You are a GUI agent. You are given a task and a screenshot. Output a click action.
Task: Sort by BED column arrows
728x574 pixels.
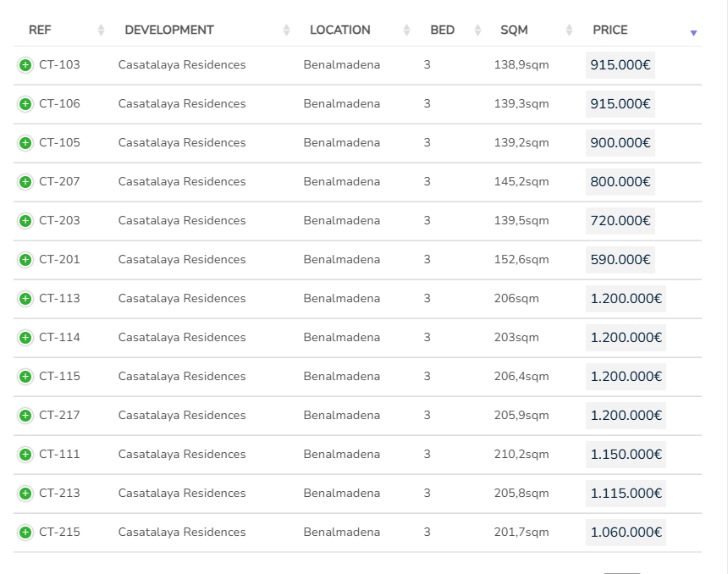(477, 30)
